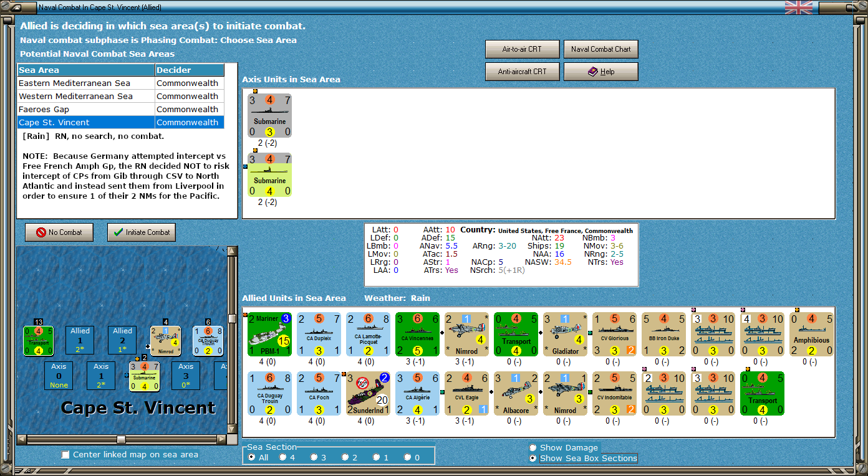Choose the Gladiator fighter unit
868x476 pixels.
[566, 335]
